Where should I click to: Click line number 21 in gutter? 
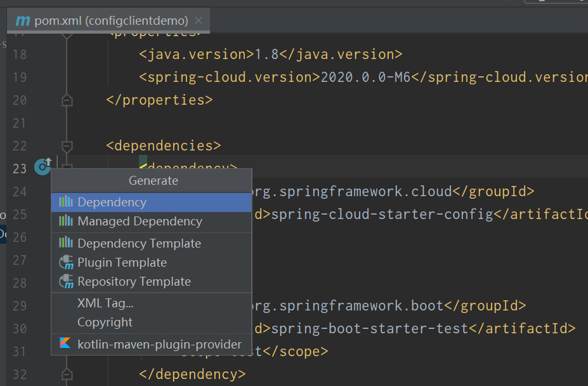tap(20, 123)
